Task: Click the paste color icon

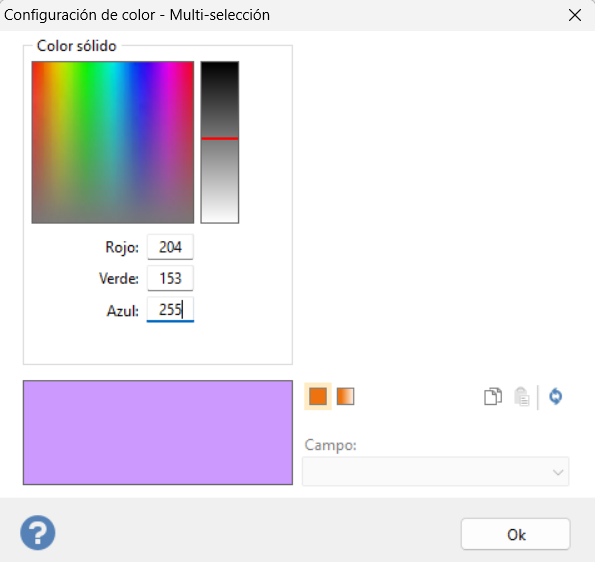Action: pyautogui.click(x=522, y=397)
